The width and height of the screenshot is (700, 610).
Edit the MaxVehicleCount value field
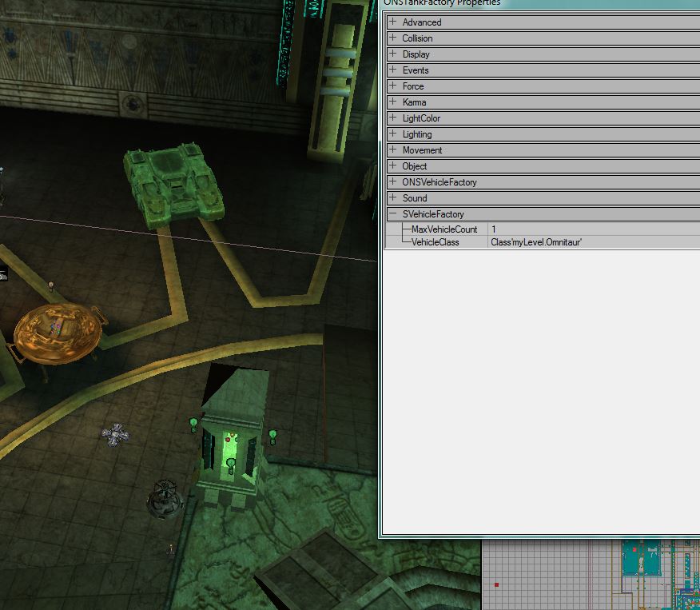[591, 229]
